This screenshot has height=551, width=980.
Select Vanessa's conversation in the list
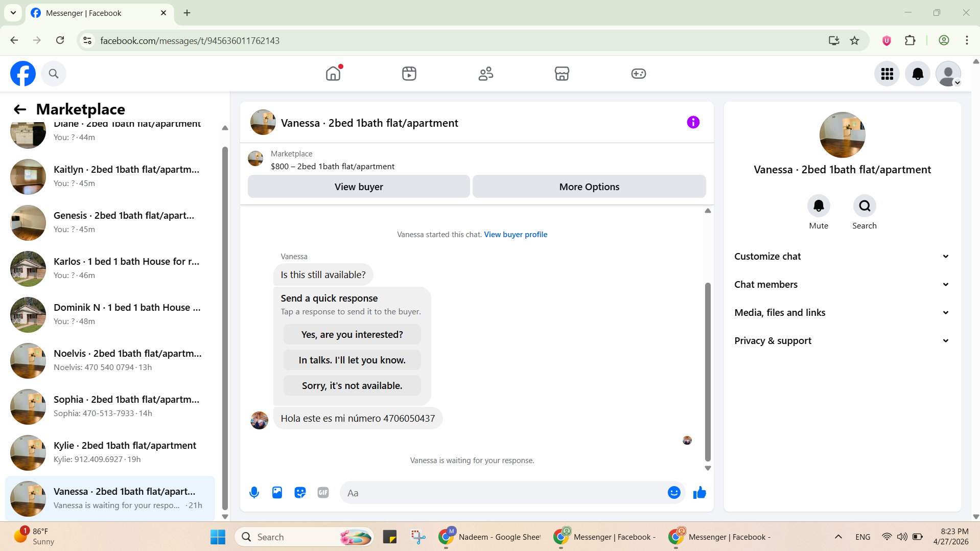110,498
